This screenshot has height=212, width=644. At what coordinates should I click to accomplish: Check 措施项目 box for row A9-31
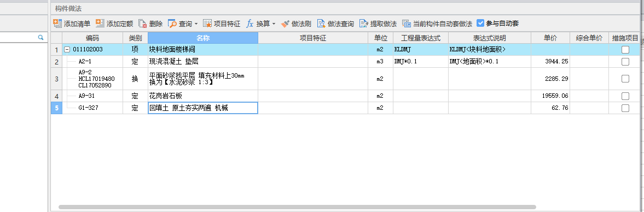tap(625, 96)
